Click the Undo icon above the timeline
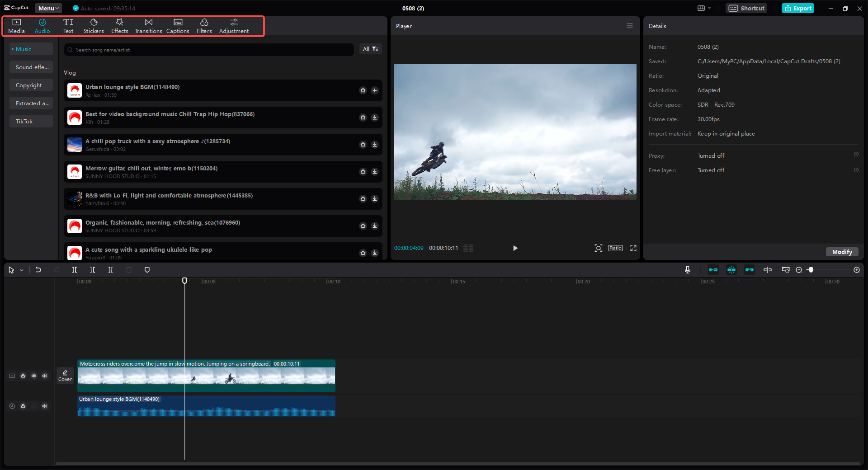Viewport: 868px width, 470px height. (38, 270)
